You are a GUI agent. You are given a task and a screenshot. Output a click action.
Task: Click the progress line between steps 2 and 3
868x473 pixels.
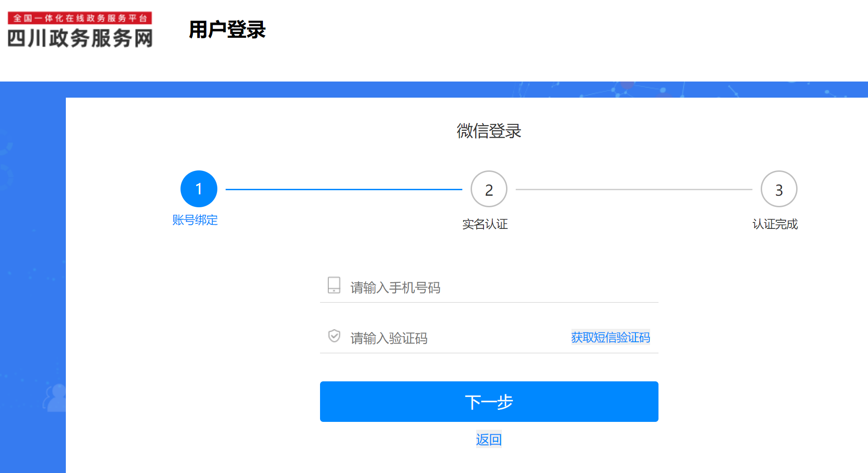(640, 189)
